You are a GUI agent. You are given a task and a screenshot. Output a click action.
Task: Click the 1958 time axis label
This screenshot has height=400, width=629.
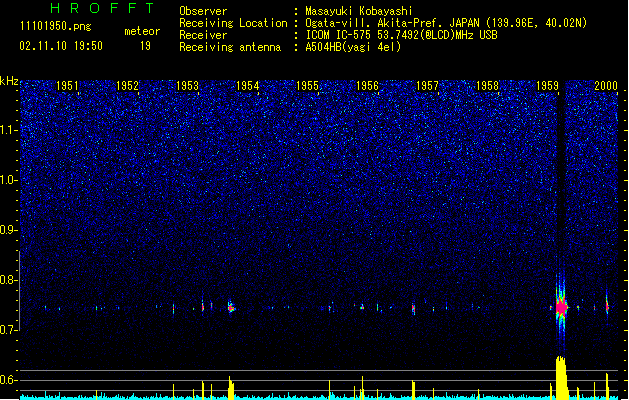[x=487, y=86]
